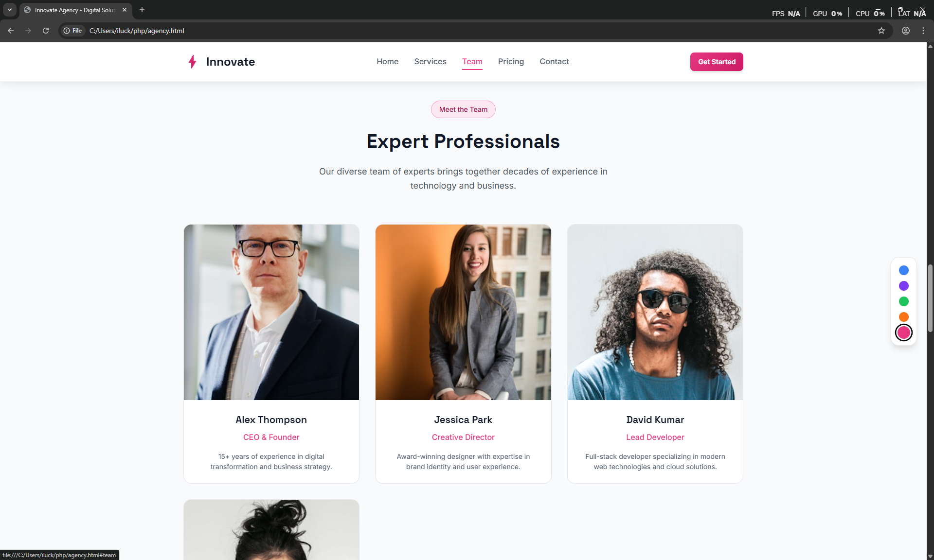The image size is (934, 560).
Task: Open a new tab with the plus icon
Action: [142, 10]
